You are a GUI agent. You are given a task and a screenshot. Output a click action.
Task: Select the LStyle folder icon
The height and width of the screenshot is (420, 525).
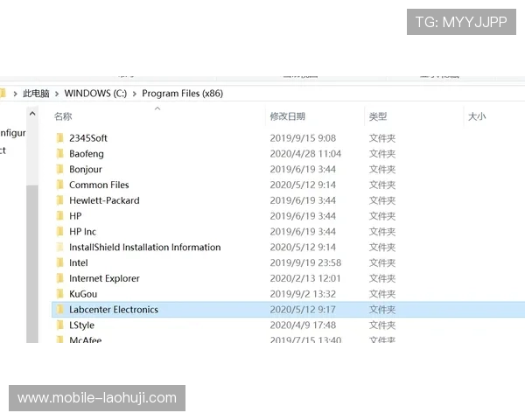(59, 325)
